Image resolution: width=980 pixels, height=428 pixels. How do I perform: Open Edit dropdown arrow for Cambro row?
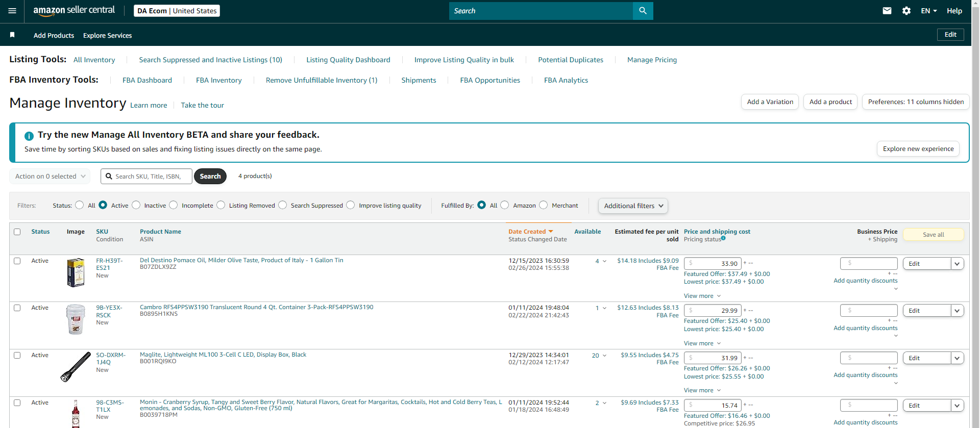point(957,311)
